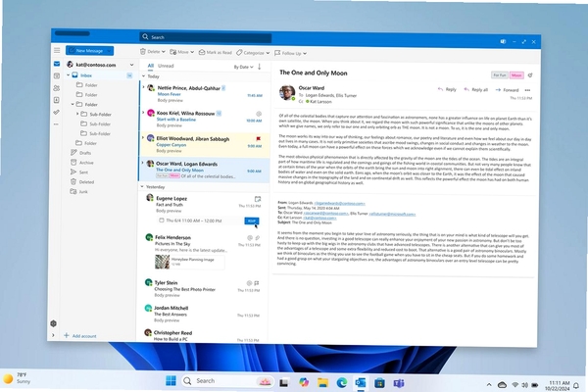
Task: Open Microsoft Edge from the taskbar
Action: pos(342,382)
